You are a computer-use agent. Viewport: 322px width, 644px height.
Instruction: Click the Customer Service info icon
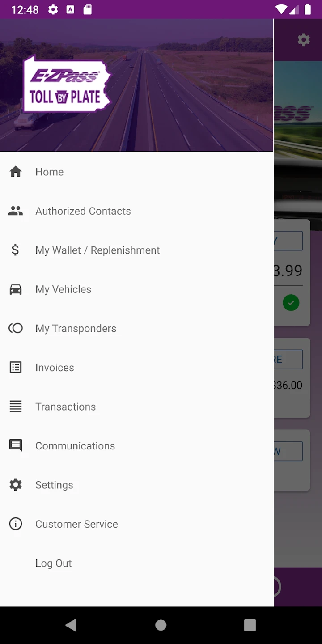(16, 524)
